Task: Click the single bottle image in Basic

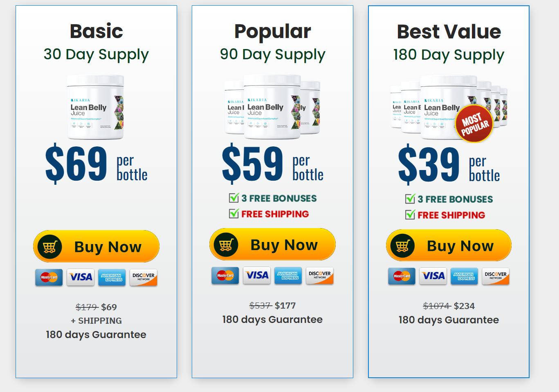Action: tap(96, 107)
